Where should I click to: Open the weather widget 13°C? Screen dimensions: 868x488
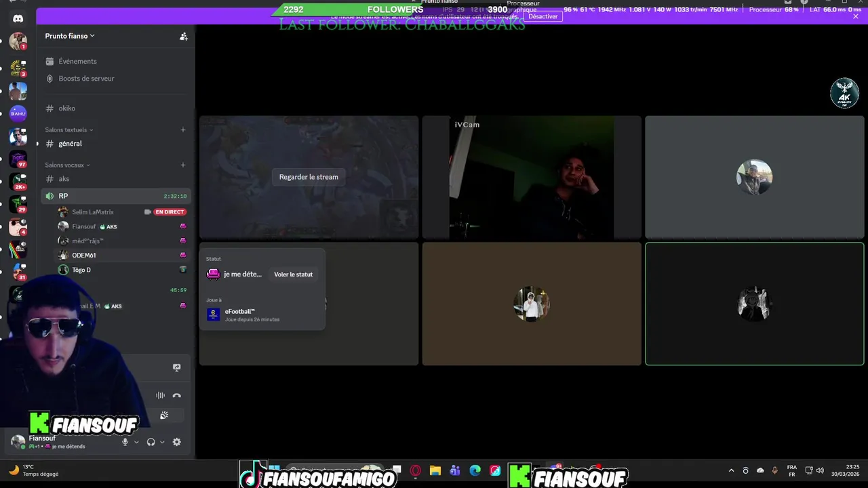pyautogui.click(x=33, y=470)
